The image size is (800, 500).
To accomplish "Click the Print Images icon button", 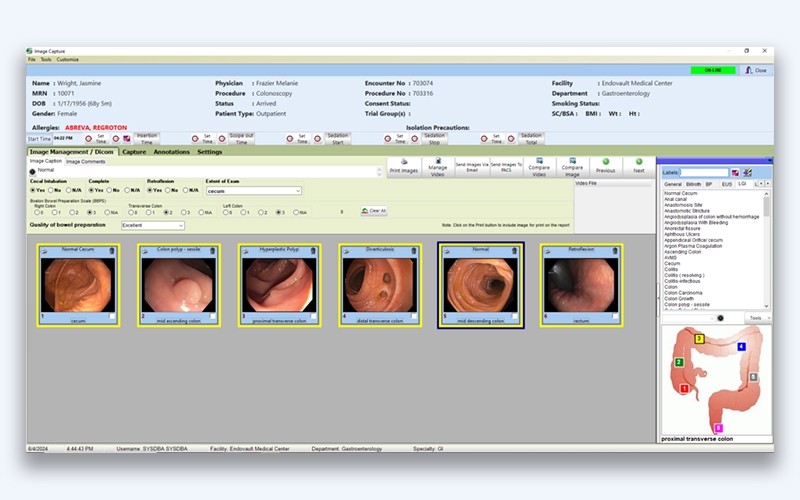I will coord(402,166).
